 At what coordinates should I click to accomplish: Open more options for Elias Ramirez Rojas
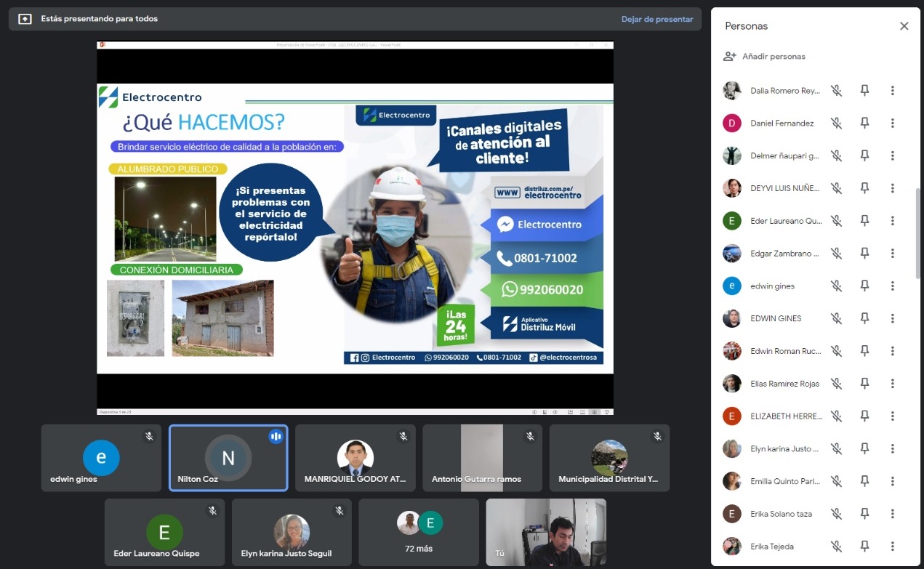pyautogui.click(x=892, y=384)
